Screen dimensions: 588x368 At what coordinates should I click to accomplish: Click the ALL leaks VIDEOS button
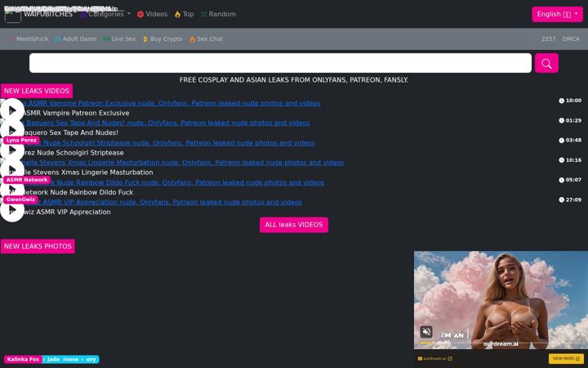[294, 225]
